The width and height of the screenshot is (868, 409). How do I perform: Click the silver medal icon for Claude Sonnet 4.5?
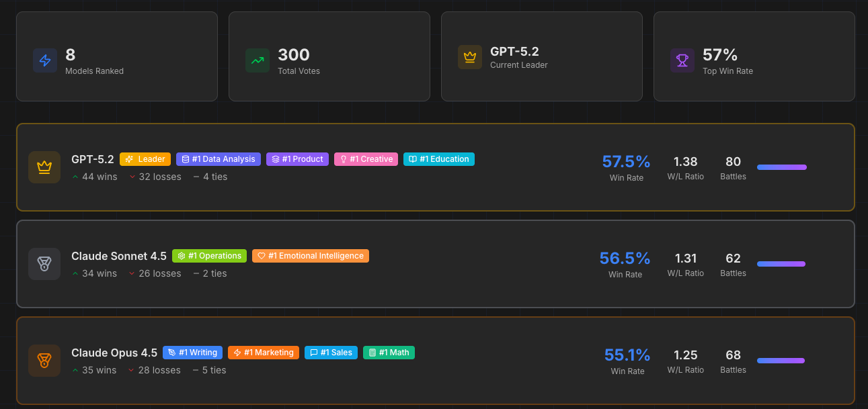tap(44, 264)
